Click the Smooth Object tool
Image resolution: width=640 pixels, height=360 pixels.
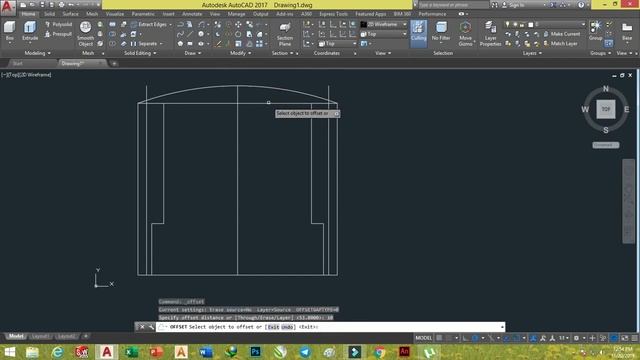coord(85,33)
